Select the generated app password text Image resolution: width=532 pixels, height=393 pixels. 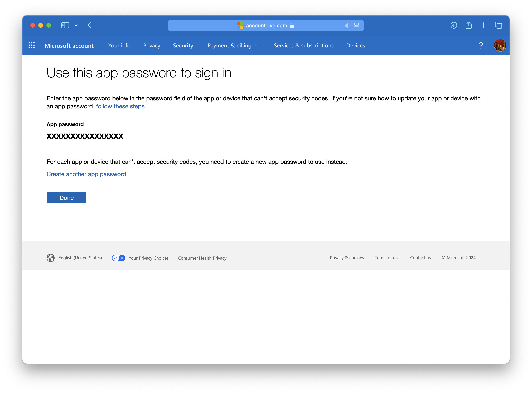click(x=85, y=136)
